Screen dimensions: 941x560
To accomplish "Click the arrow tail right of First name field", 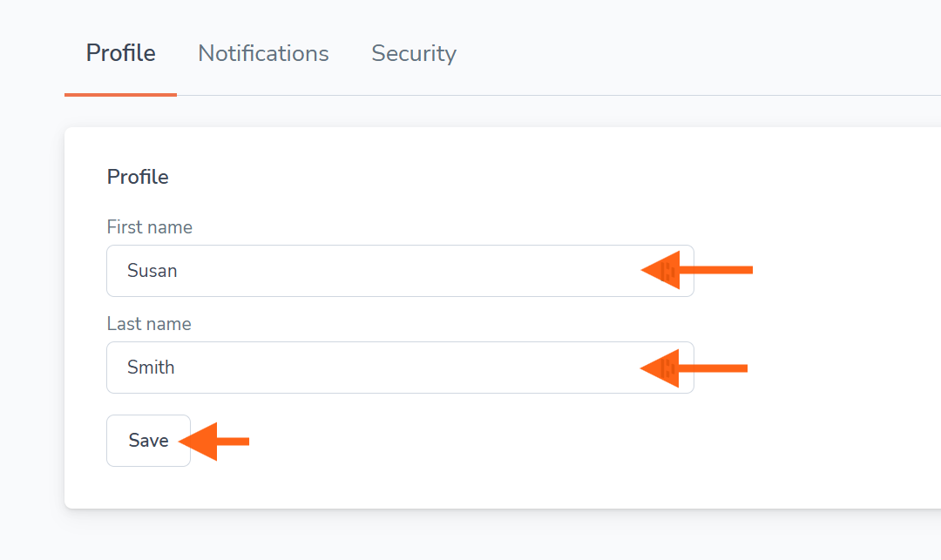I will (723, 270).
